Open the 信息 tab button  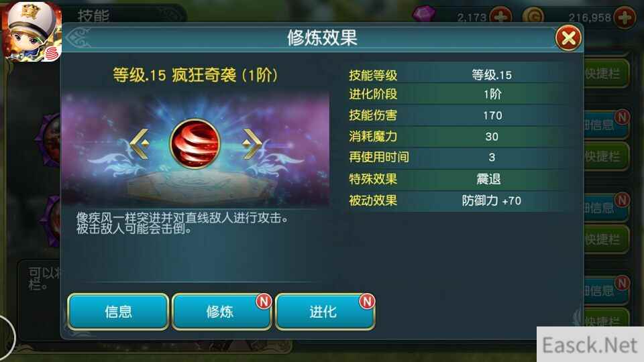pyautogui.click(x=118, y=312)
